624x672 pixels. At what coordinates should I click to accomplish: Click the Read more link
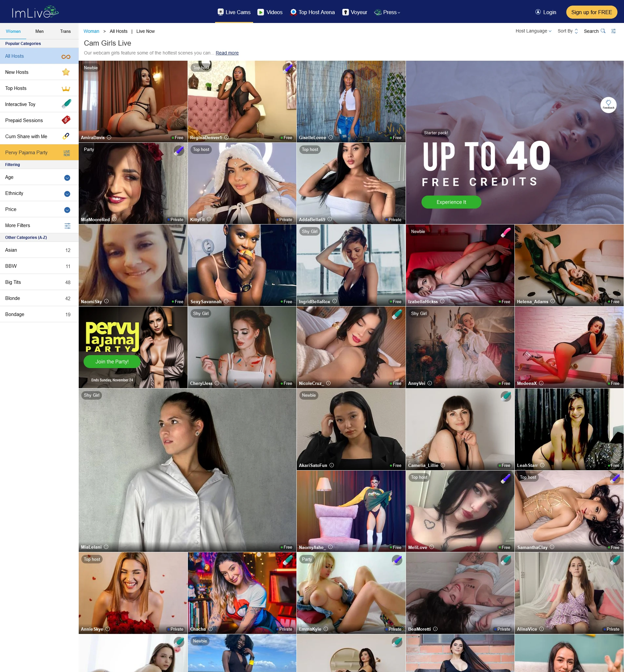pyautogui.click(x=227, y=53)
